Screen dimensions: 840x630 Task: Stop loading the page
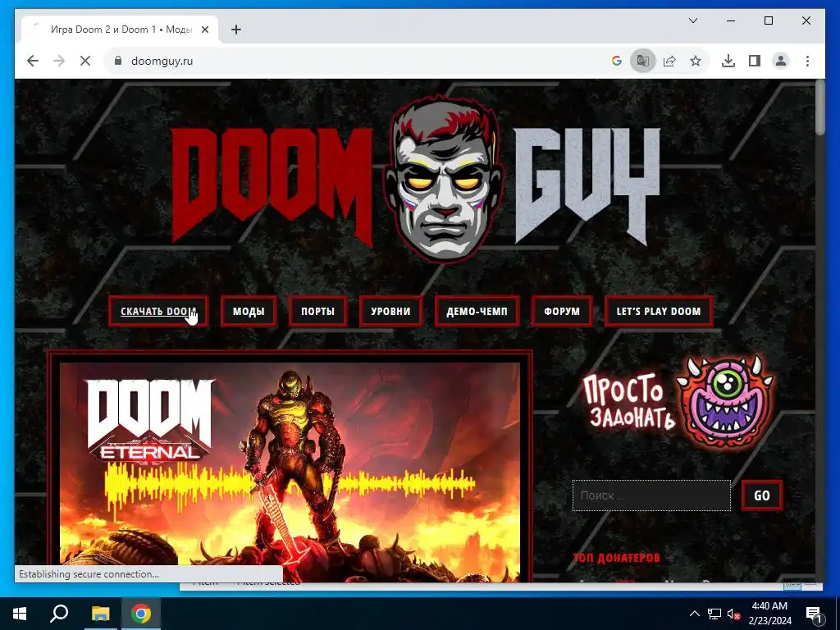coord(85,61)
